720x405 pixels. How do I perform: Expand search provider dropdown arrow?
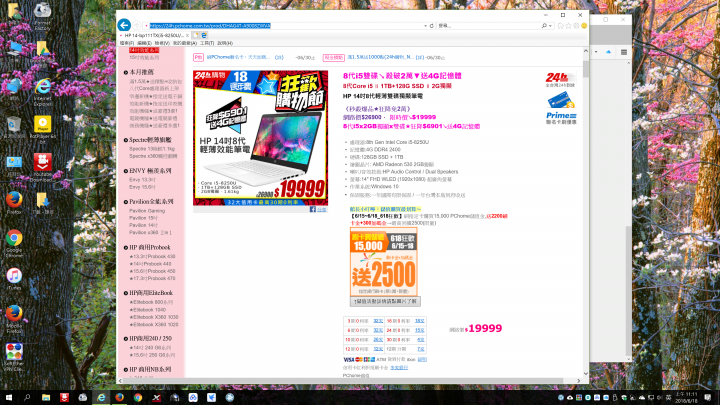[x=550, y=26]
